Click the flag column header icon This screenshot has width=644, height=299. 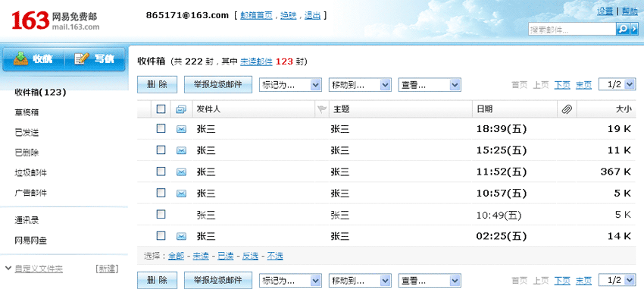point(322,109)
